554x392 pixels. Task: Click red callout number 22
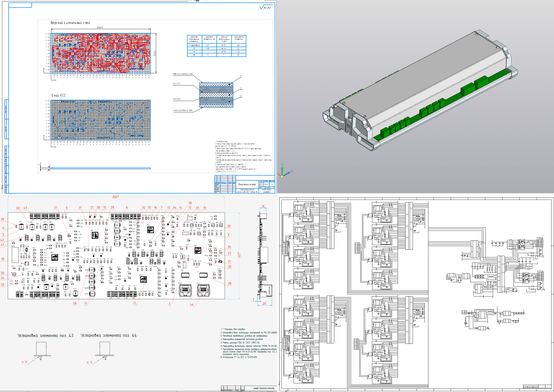tap(3, 285)
